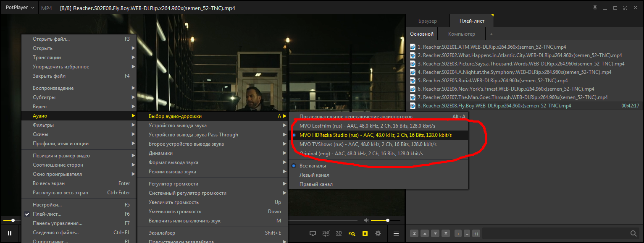Screen dimensions: 644x243
Task: Pin the player window on top
Action: [595, 8]
